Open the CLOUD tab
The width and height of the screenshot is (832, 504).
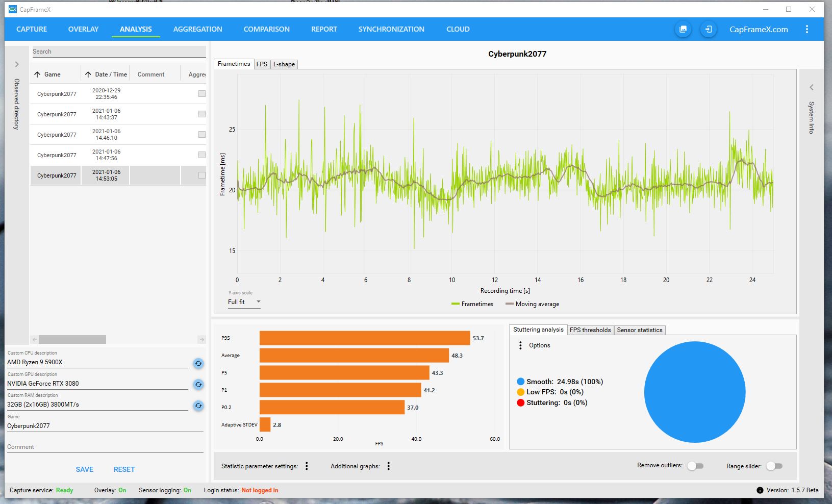[x=458, y=29]
